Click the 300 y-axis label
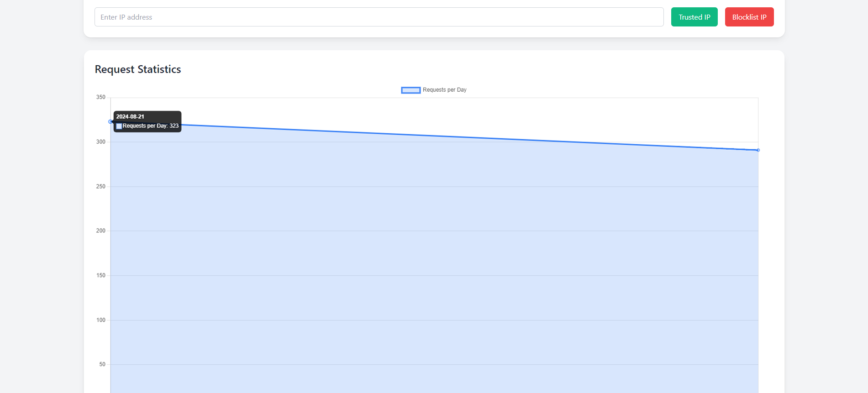 [101, 142]
